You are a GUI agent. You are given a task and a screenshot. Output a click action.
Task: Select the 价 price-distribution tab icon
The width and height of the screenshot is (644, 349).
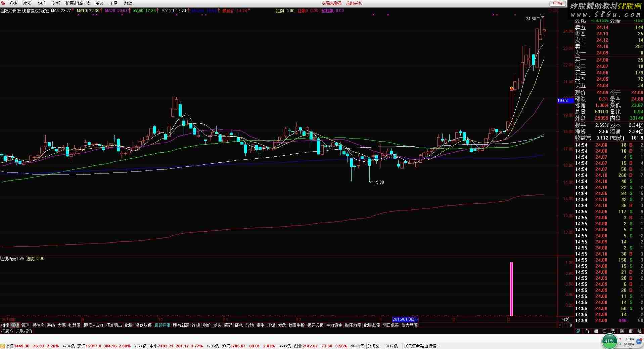(x=587, y=331)
